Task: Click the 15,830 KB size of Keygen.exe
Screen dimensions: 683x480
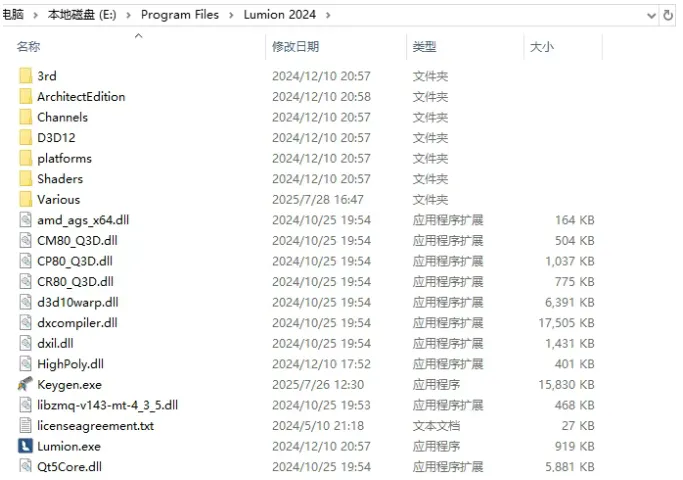Action: pos(566,385)
